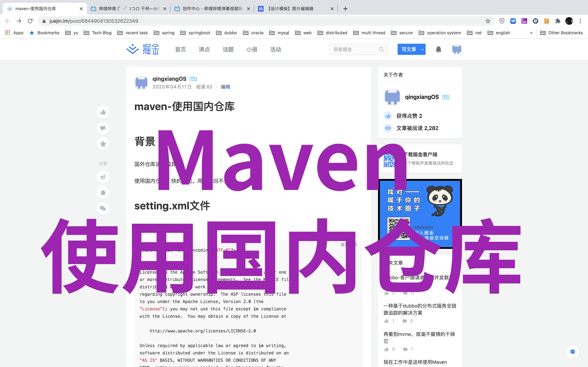Scroll the right sidebar related articles

point(420,317)
